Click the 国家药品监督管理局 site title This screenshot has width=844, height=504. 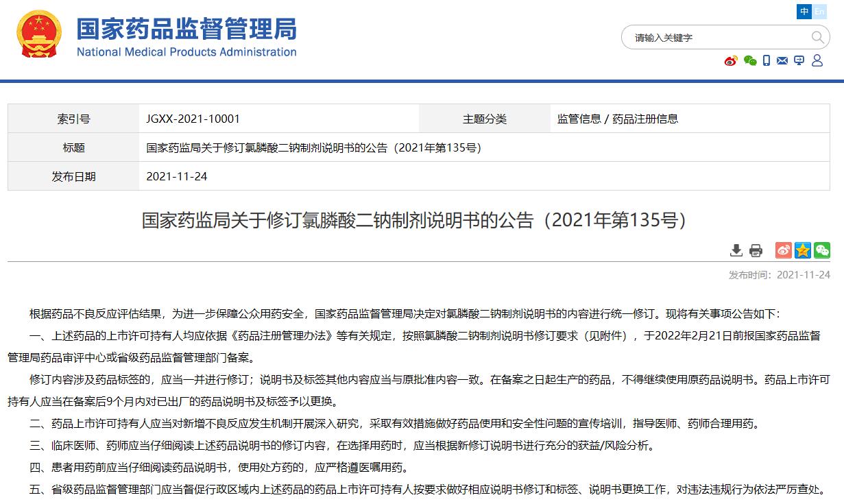click(x=186, y=29)
